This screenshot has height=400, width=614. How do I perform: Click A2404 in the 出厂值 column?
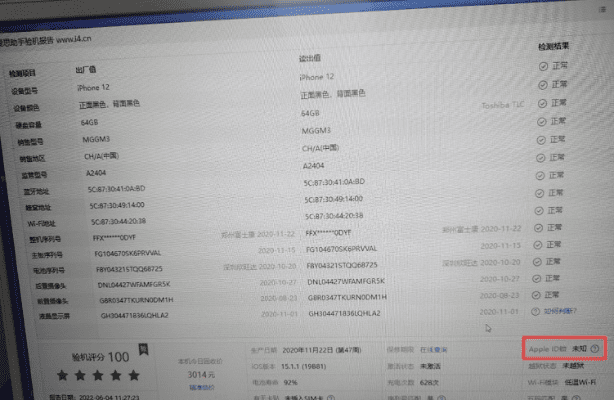tap(96, 173)
